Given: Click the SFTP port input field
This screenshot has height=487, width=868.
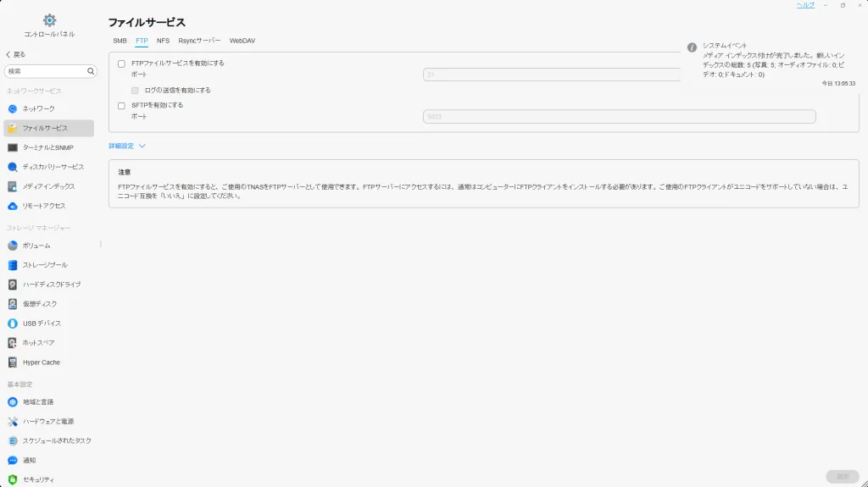Looking at the screenshot, I should [620, 116].
